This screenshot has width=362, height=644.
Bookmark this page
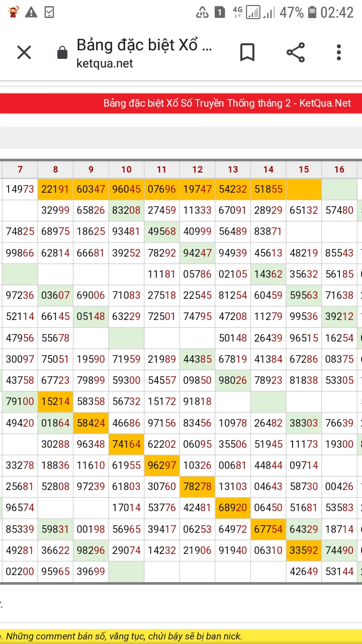(x=247, y=52)
